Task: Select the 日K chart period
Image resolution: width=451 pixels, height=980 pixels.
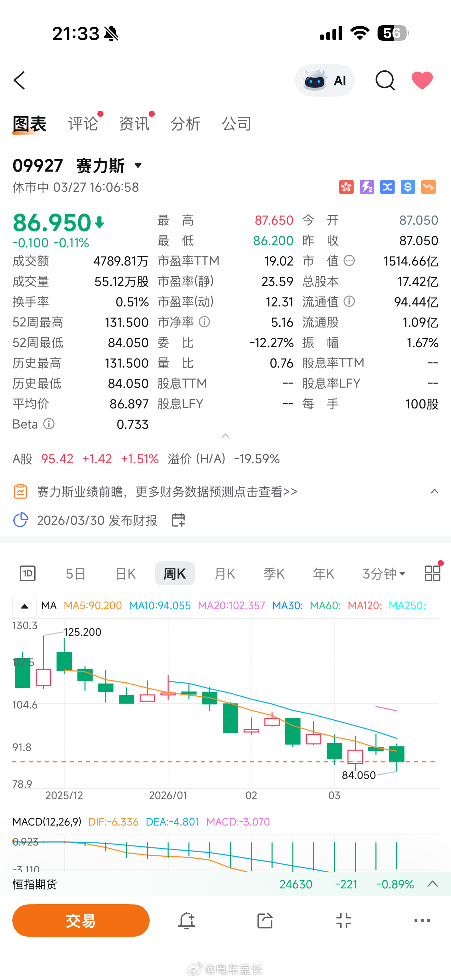Action: (125, 573)
